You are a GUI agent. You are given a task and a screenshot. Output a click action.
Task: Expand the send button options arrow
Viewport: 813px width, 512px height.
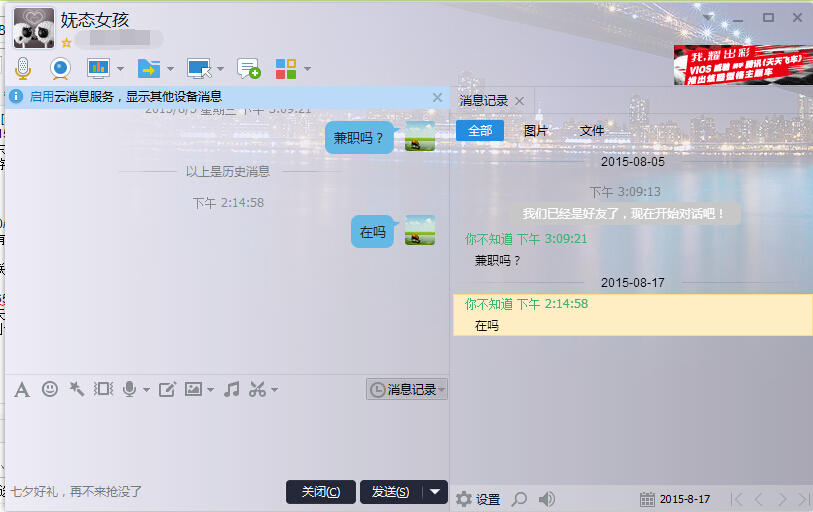[x=434, y=491]
